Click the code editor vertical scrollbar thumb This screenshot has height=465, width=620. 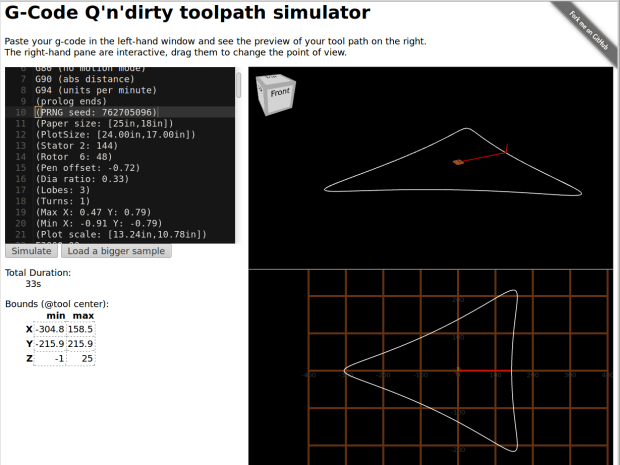click(238, 85)
